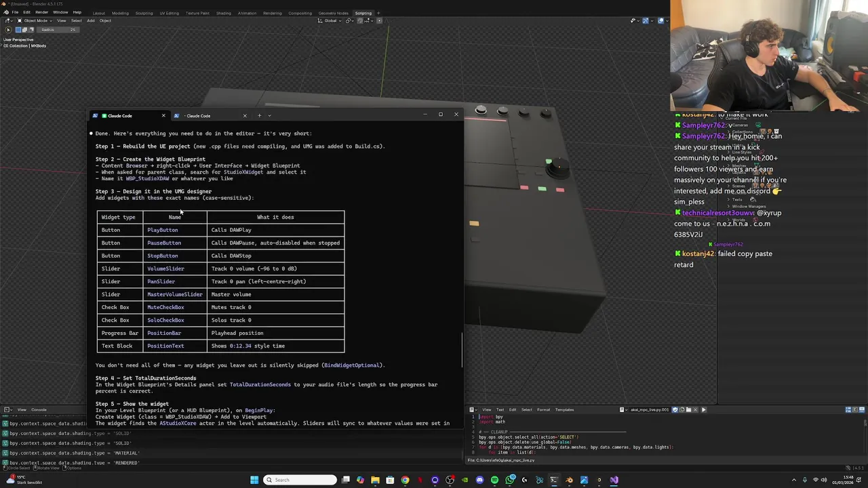Toggle proportional editing in viewport header
Image resolution: width=868 pixels, height=488 pixels.
point(379,20)
